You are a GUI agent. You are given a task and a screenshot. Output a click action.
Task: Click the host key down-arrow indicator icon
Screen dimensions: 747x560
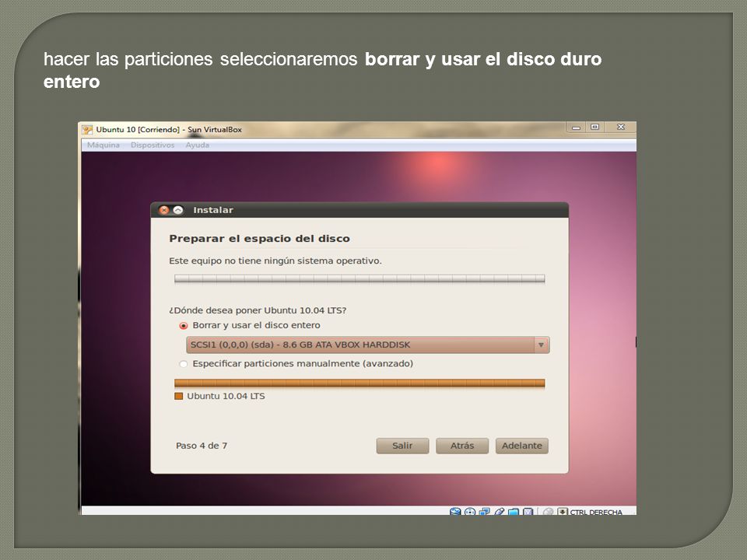(563, 512)
